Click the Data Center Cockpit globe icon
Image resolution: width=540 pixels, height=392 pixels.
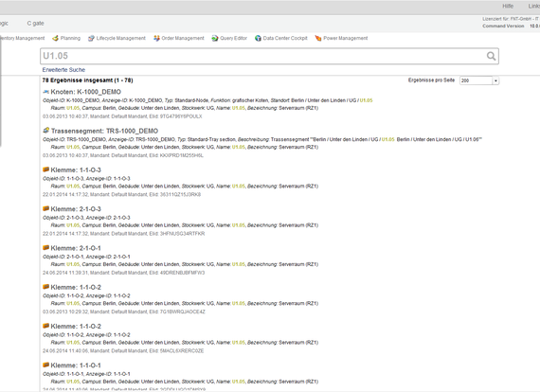click(x=258, y=38)
